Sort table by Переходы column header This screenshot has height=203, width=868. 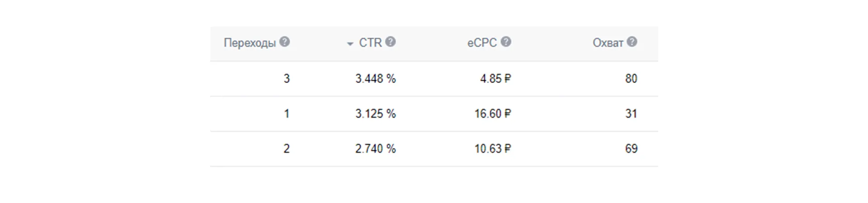tap(250, 43)
